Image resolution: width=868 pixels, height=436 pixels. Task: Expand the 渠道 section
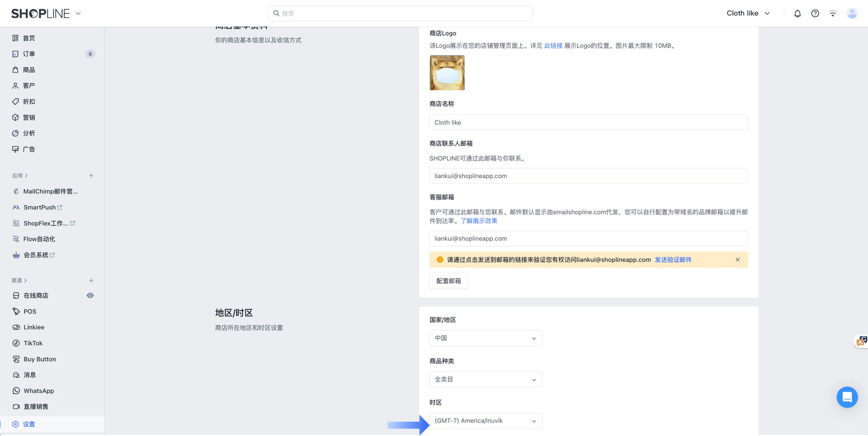coord(19,280)
